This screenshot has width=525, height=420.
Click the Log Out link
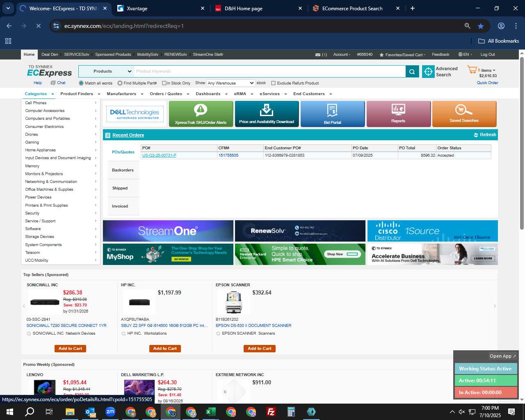tap(488, 55)
